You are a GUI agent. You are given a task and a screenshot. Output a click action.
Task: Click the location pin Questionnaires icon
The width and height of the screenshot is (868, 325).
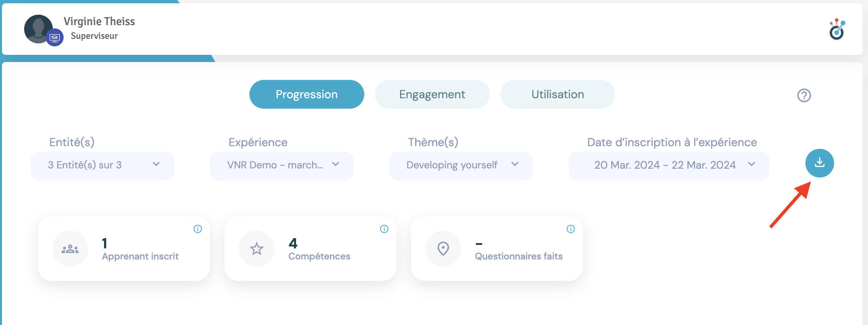(x=443, y=249)
